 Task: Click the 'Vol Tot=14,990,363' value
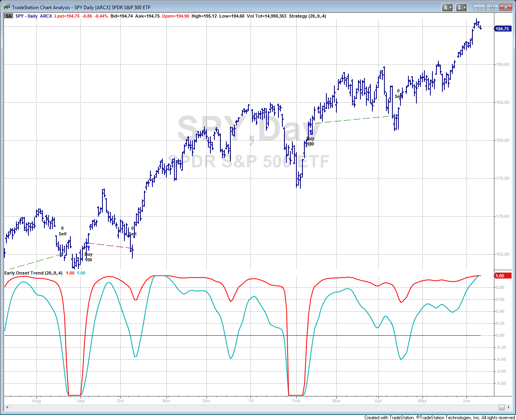click(266, 16)
